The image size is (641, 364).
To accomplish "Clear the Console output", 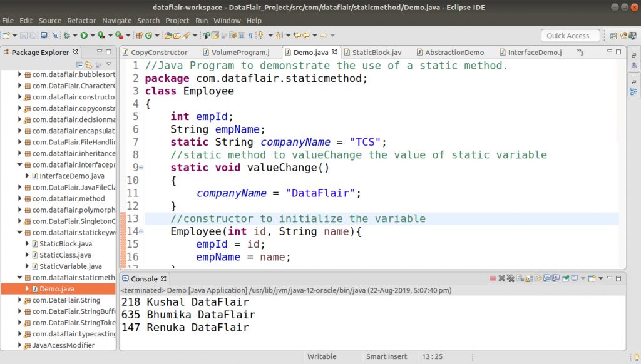I will [x=520, y=278].
